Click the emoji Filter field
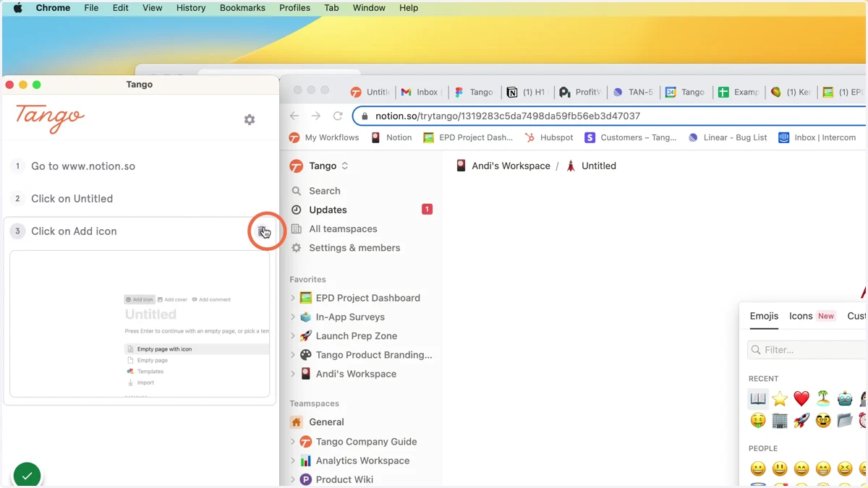Screen dimensions: 868x488 coord(807,350)
